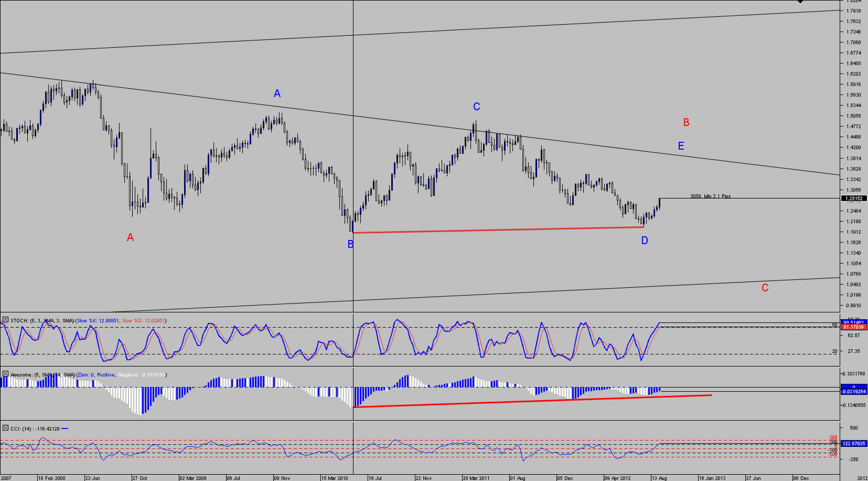Image resolution: width=868 pixels, height=481 pixels.
Task: Select the red wave label B
Action: pos(686,123)
